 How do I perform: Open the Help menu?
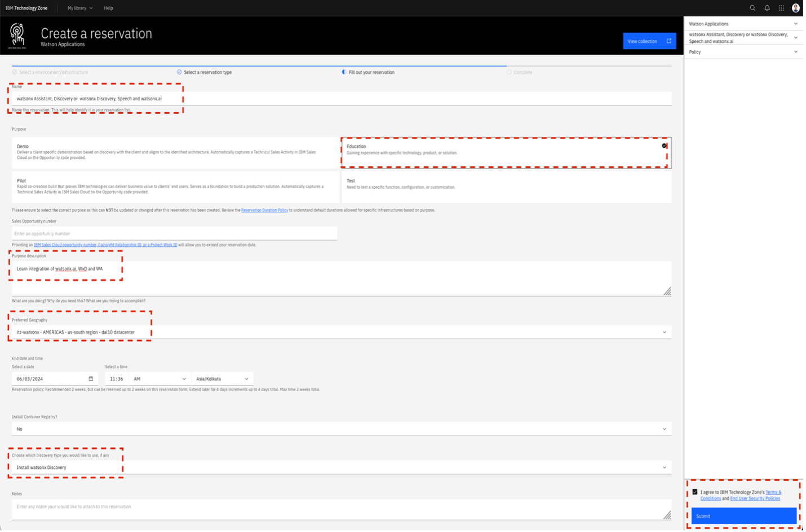(108, 8)
